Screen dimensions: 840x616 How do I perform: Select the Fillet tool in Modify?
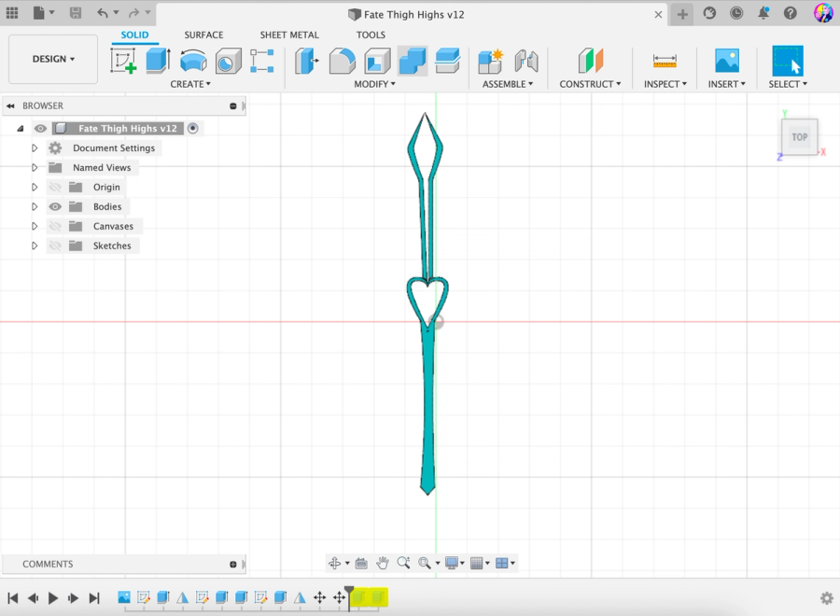point(342,59)
